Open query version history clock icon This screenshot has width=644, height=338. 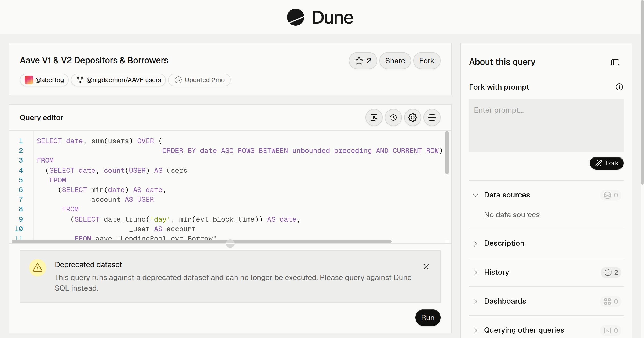[x=393, y=117]
